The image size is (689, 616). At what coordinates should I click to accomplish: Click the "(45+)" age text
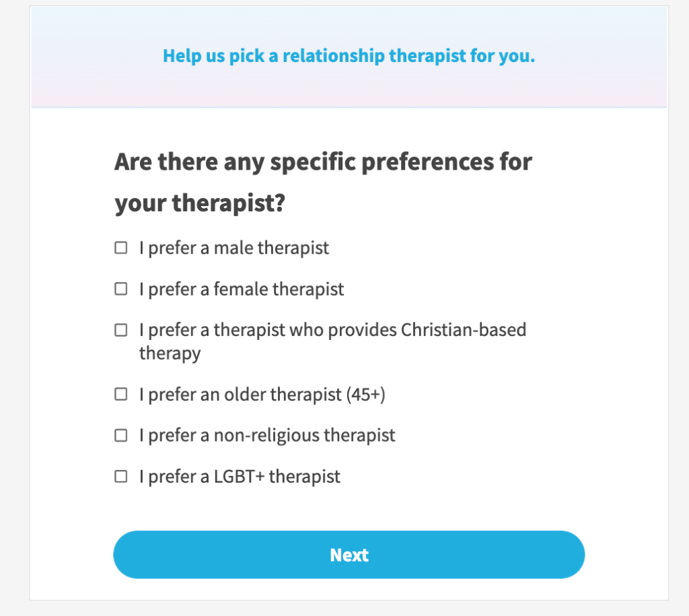click(x=365, y=394)
